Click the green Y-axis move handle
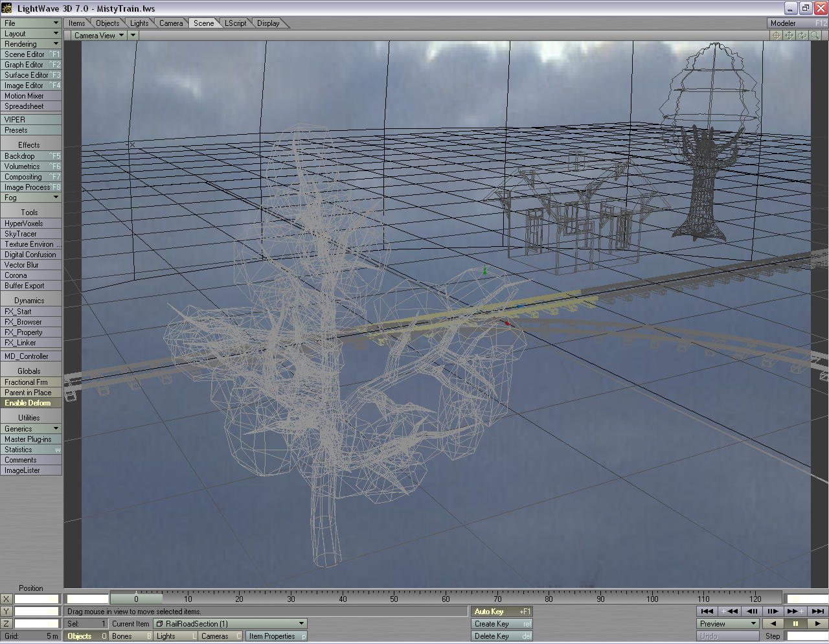 pos(484,270)
